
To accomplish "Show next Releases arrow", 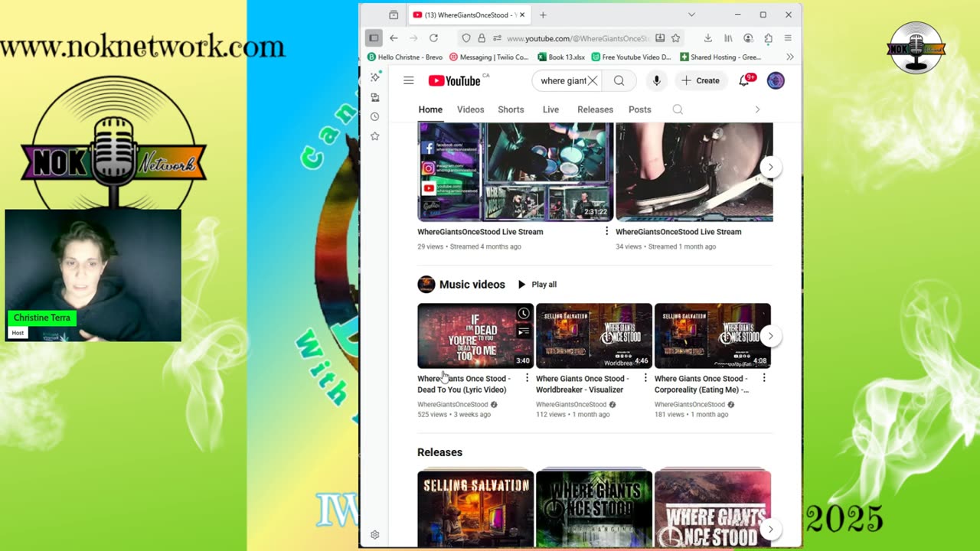I will tap(770, 529).
